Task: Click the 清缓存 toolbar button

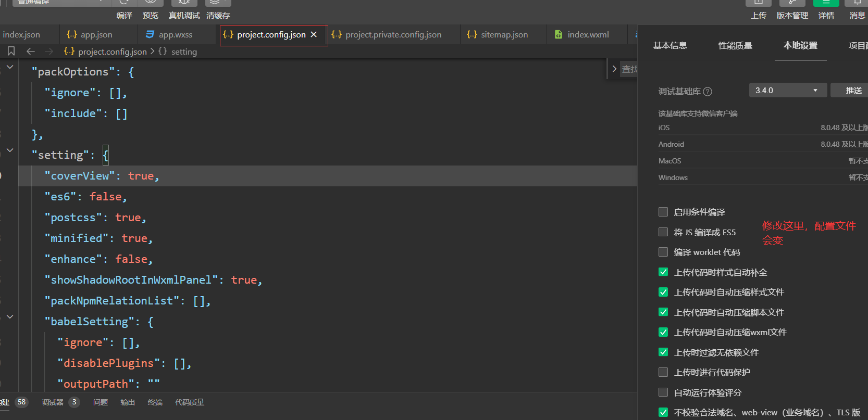Action: [218, 15]
